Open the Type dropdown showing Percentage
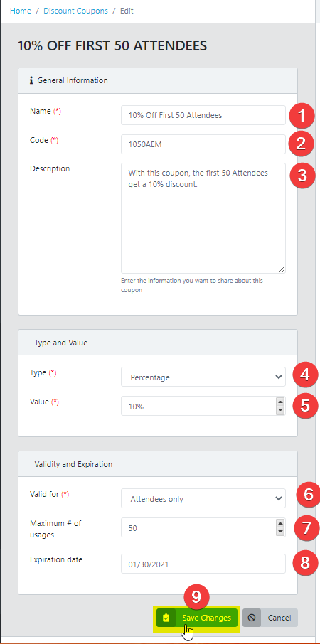Screen dimensions: 320x644 (203, 377)
